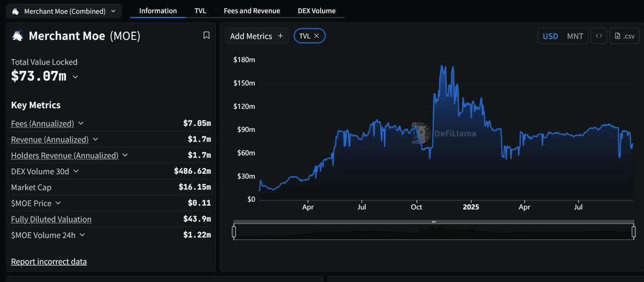The width and height of the screenshot is (644, 282).
Task: Click the $1.22m volume 24h value
Action: click(197, 235)
